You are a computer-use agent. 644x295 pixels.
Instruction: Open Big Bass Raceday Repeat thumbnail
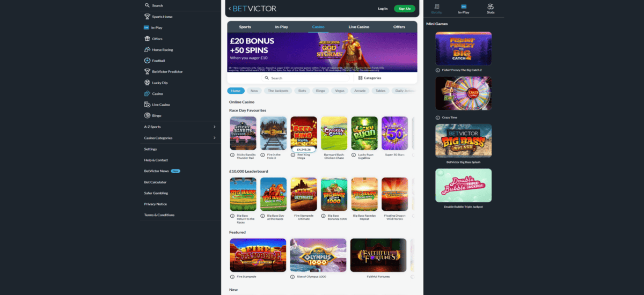point(364,194)
